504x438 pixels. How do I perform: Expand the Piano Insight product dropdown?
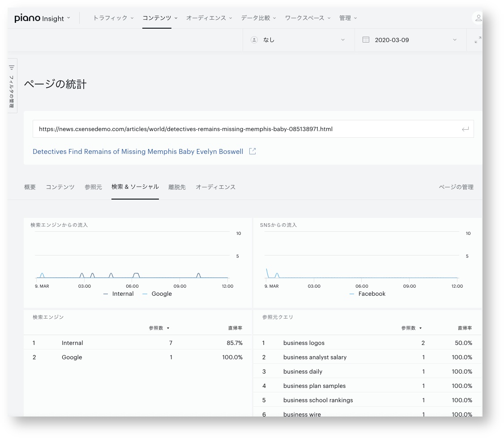[68, 18]
